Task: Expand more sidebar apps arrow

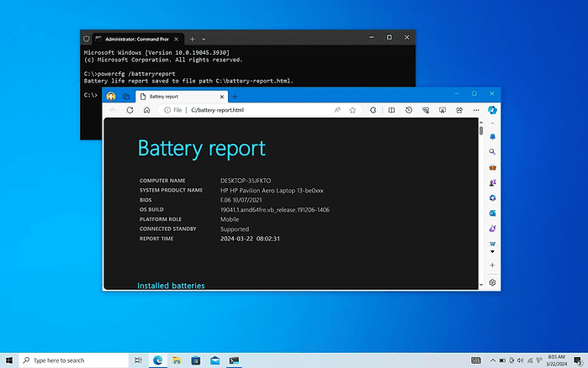Action: click(492, 252)
